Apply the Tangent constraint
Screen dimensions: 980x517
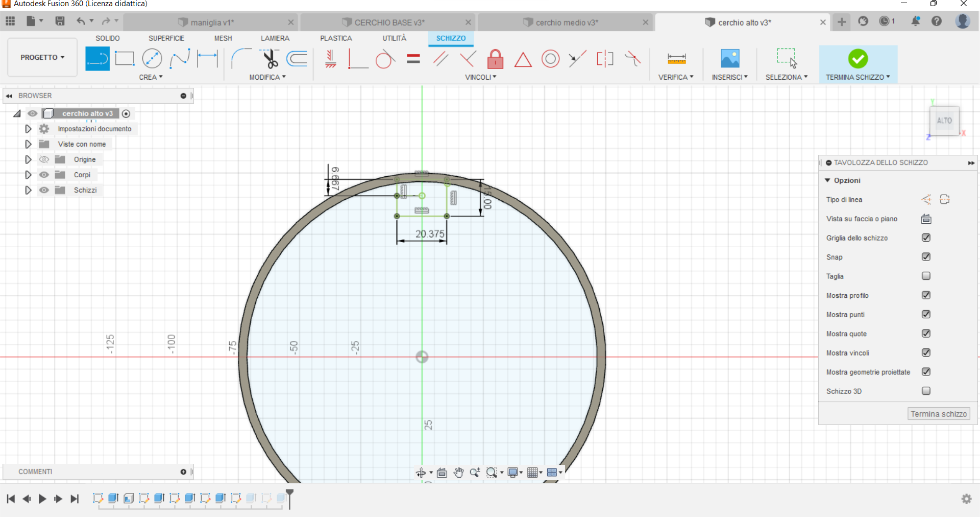(385, 59)
